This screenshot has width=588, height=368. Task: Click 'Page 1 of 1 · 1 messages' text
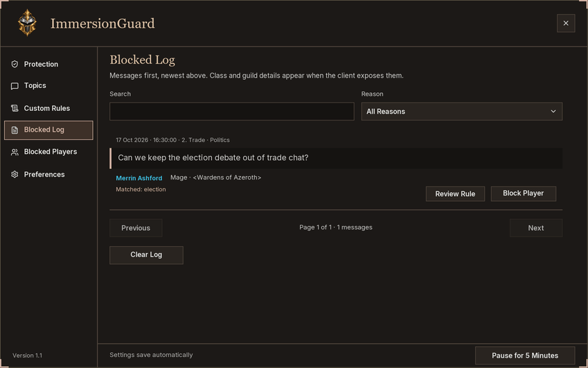[336, 227]
